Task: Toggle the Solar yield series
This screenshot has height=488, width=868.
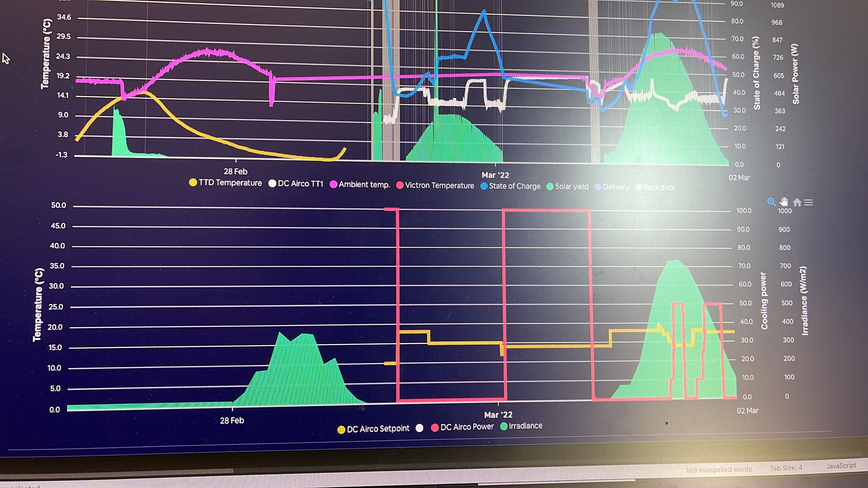Action: tap(567, 187)
